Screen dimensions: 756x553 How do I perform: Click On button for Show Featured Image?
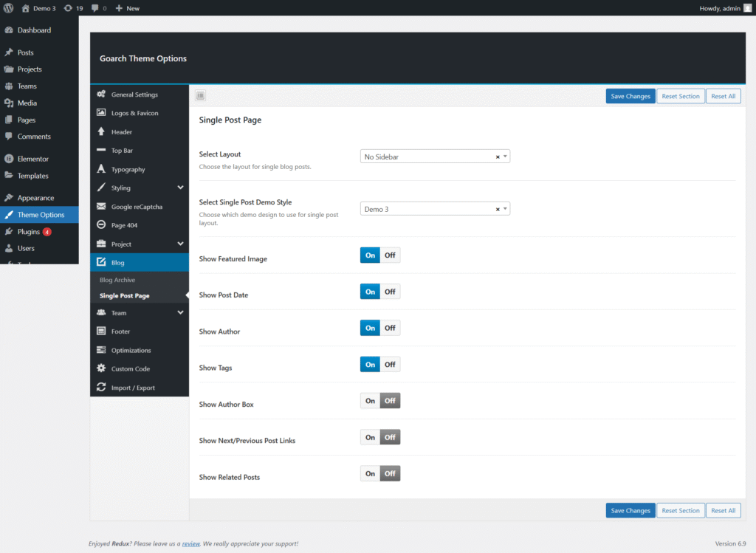coord(370,255)
